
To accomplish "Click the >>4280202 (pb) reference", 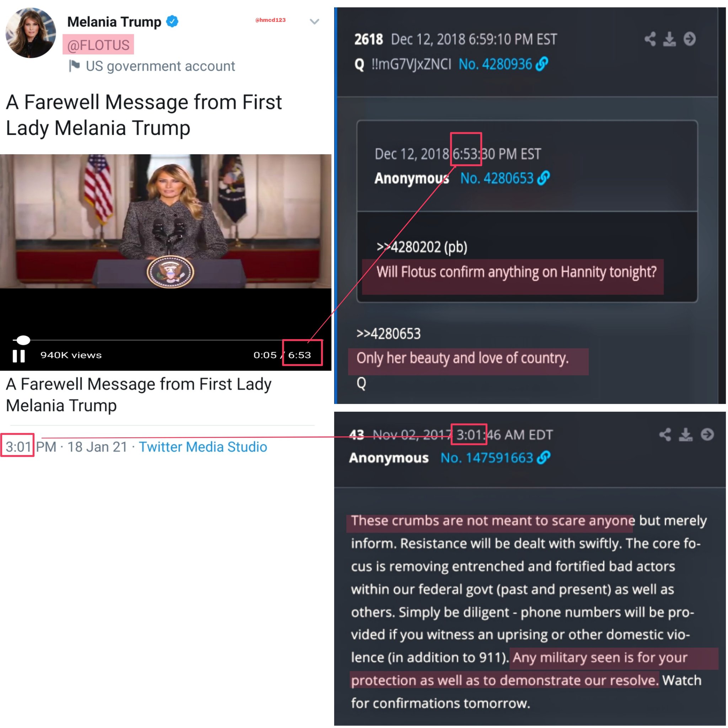I will (422, 247).
